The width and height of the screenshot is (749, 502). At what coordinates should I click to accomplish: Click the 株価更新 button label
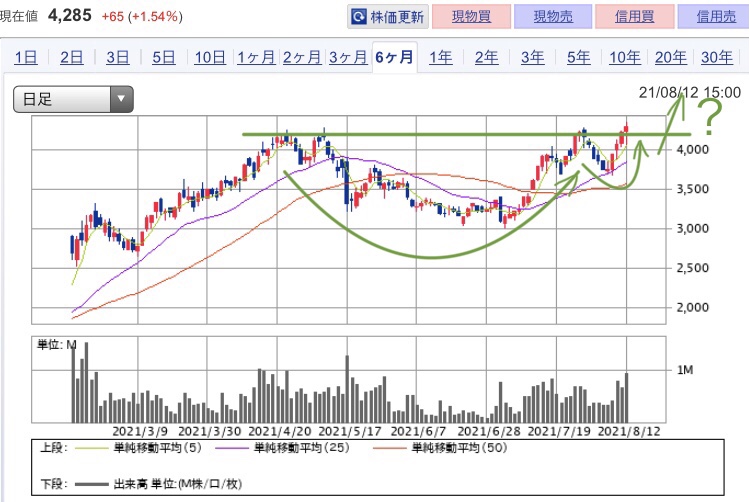coord(397,17)
